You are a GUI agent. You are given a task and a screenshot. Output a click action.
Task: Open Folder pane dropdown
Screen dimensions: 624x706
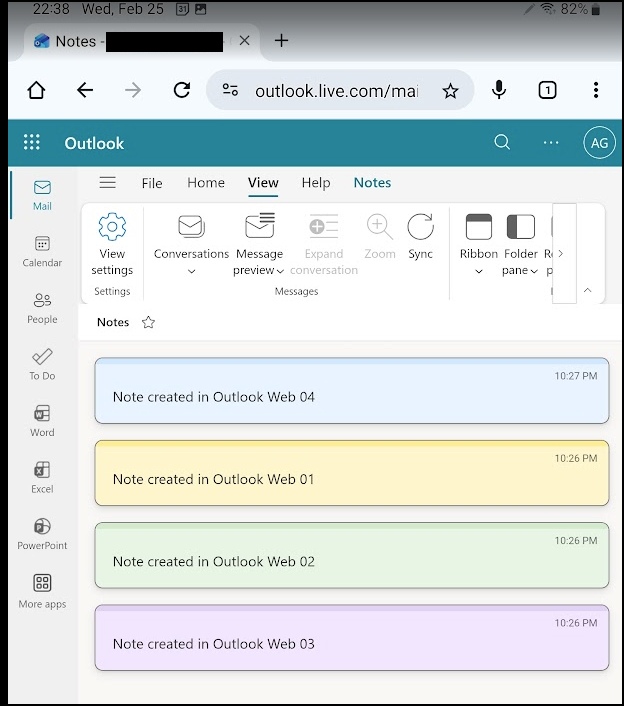click(x=520, y=244)
